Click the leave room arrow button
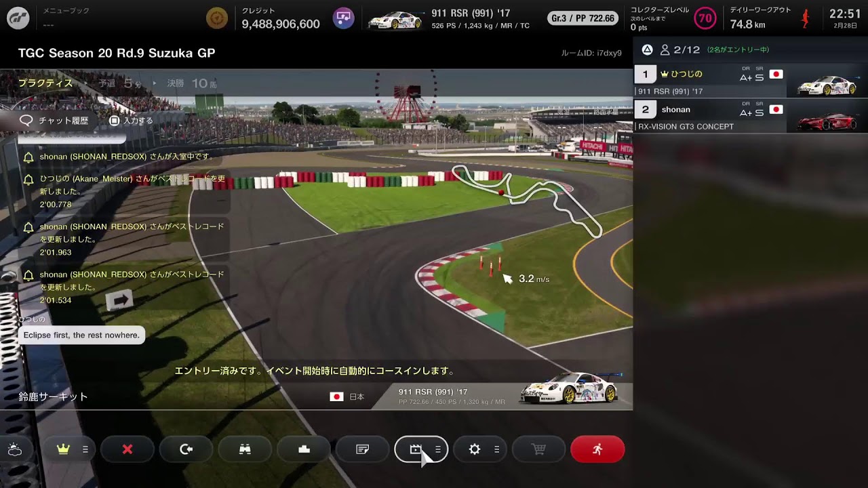 pos(186,449)
